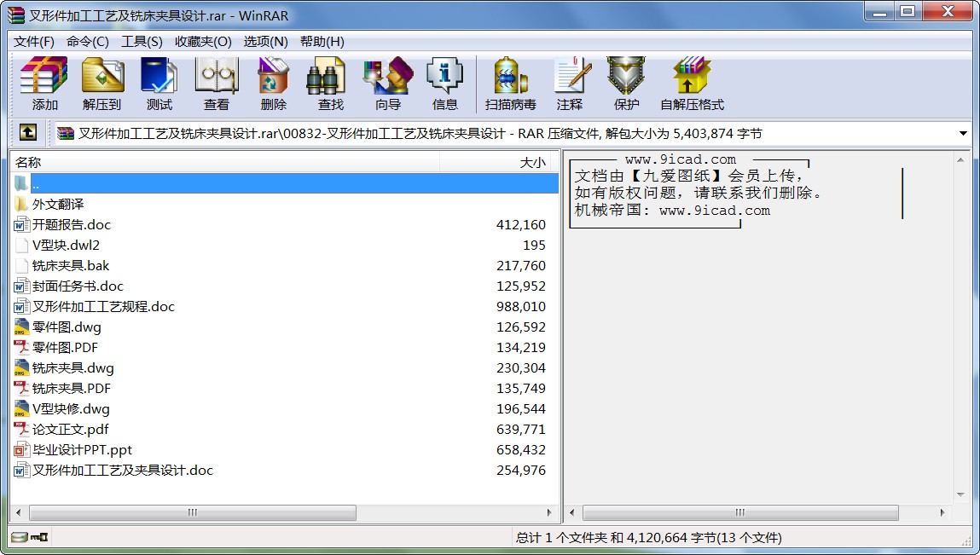
Task: Click the Delete (删除) toolbar icon
Action: click(273, 84)
